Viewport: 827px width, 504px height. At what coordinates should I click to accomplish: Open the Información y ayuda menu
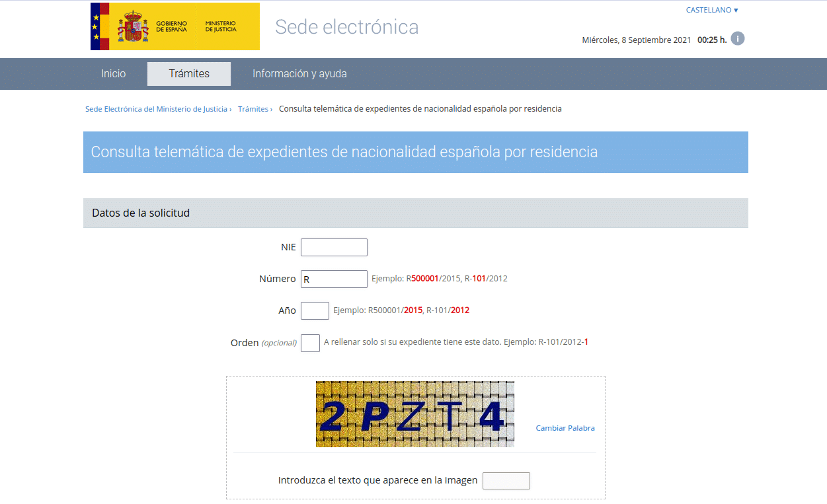[x=299, y=74]
